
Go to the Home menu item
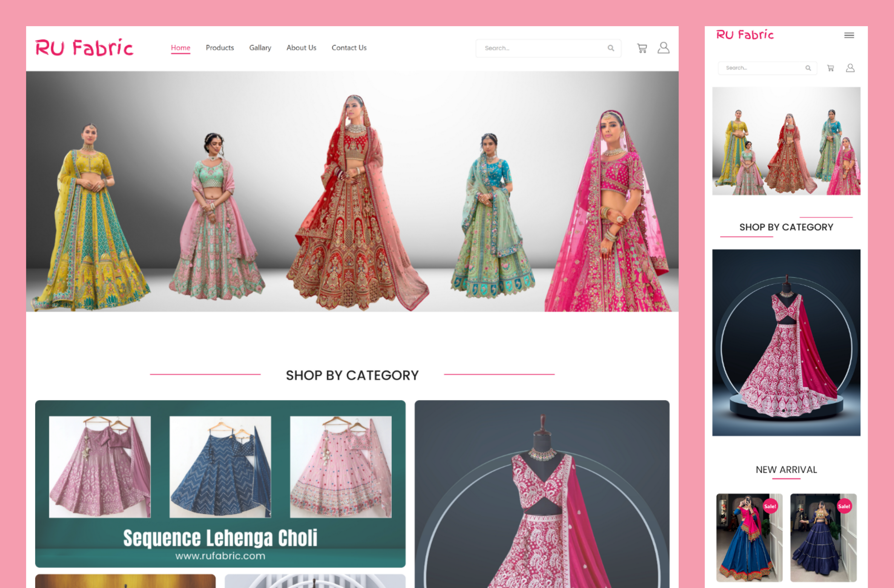180,48
